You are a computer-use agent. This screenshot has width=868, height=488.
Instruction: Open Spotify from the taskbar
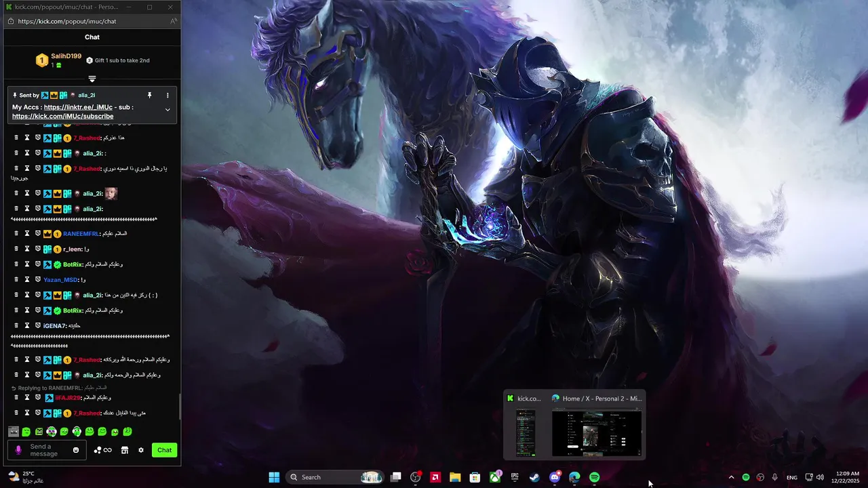(x=594, y=477)
